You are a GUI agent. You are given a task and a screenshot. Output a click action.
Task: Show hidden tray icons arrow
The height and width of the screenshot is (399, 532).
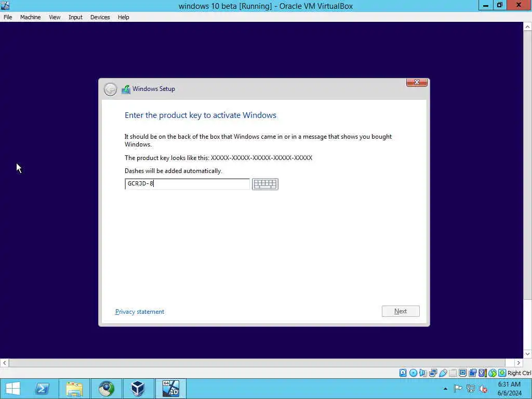(x=445, y=389)
